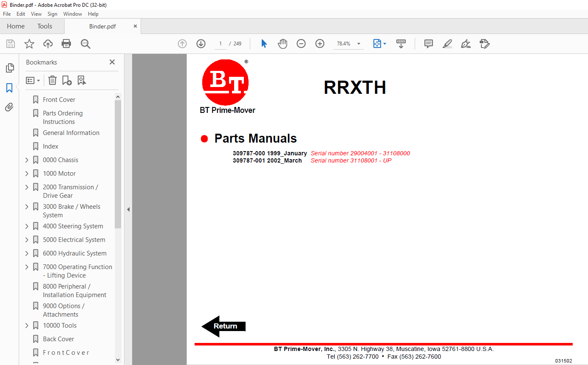Open the Find text magnifier icon
This screenshot has height=365, width=588.
click(85, 44)
